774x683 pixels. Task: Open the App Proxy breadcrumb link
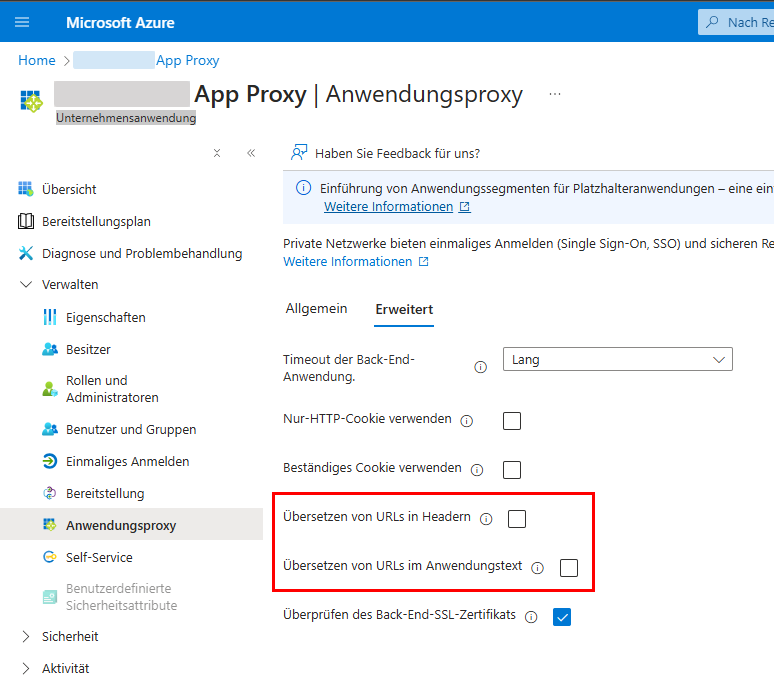(x=187, y=60)
